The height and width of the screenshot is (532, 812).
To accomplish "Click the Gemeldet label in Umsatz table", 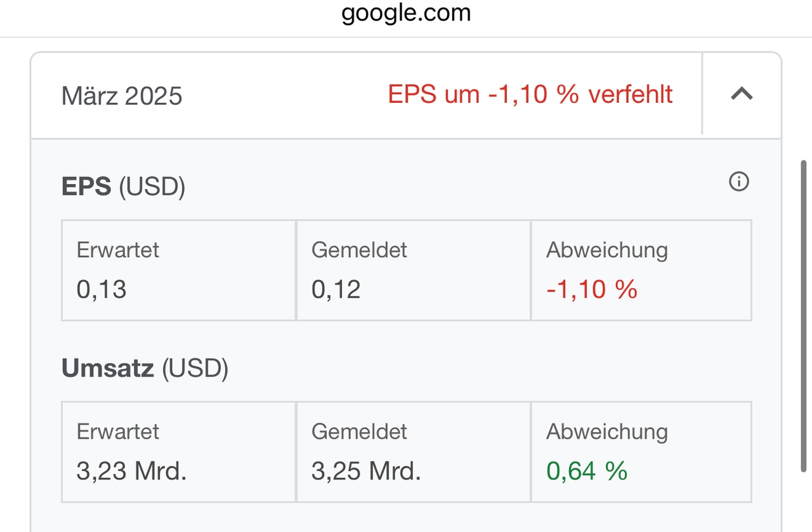I will [359, 432].
